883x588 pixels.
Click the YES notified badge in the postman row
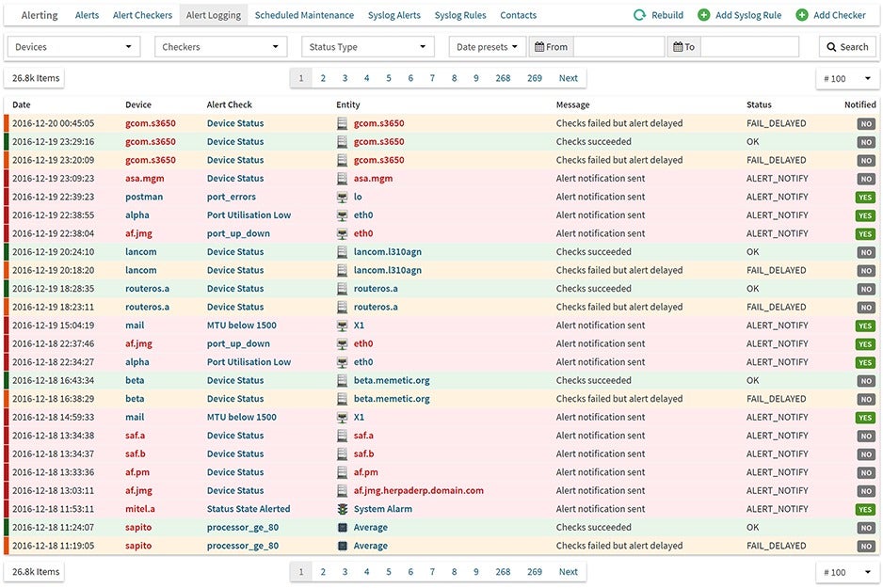pyautogui.click(x=865, y=198)
